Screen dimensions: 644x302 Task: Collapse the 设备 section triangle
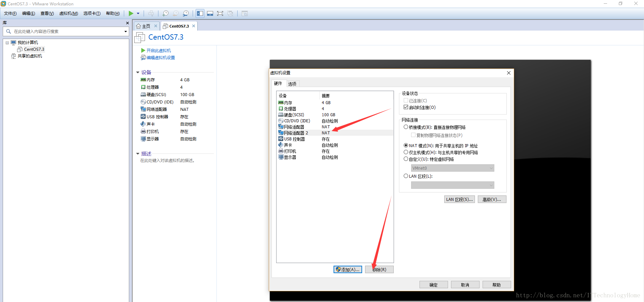pyautogui.click(x=138, y=73)
